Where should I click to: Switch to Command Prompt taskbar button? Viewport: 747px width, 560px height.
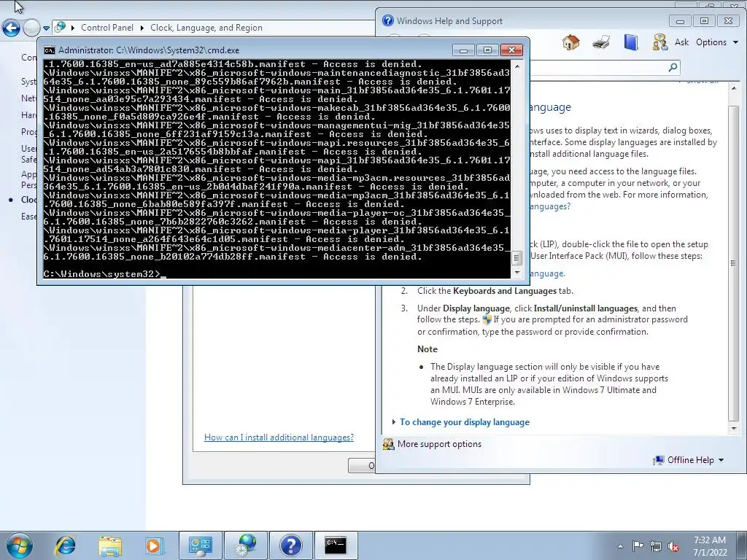click(336, 545)
